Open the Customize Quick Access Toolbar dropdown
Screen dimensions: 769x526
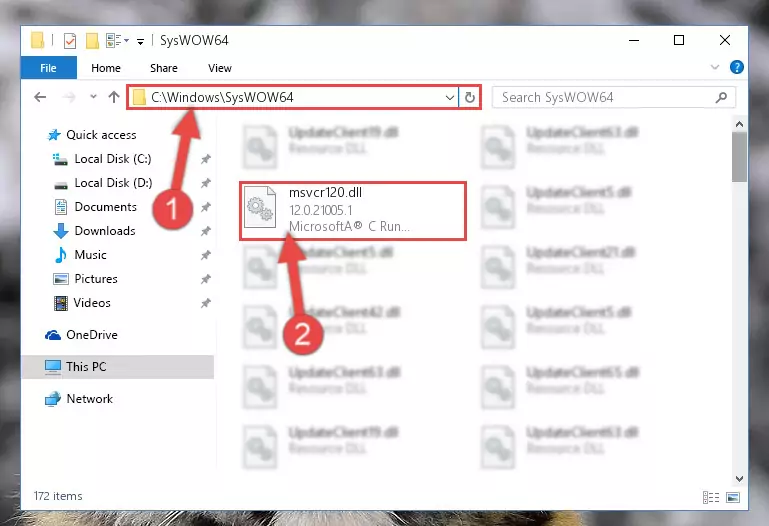click(x=140, y=42)
